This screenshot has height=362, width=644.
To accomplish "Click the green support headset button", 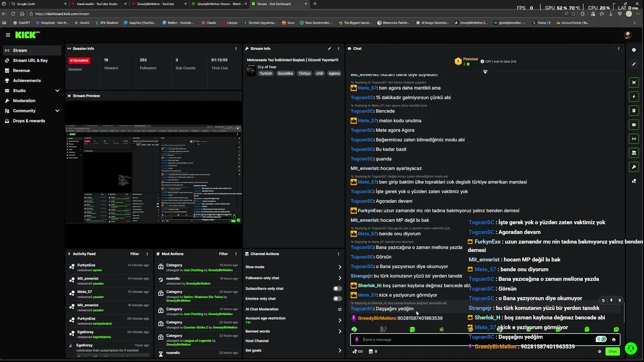I will click(630, 348).
